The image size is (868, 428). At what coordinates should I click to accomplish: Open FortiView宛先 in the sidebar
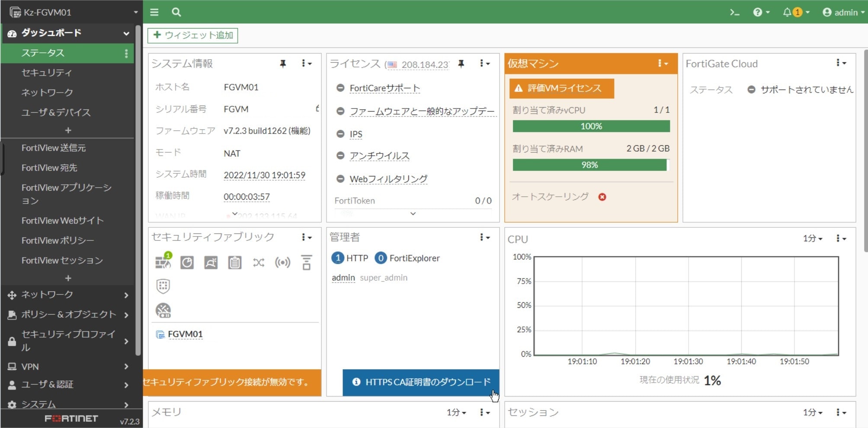tap(49, 168)
